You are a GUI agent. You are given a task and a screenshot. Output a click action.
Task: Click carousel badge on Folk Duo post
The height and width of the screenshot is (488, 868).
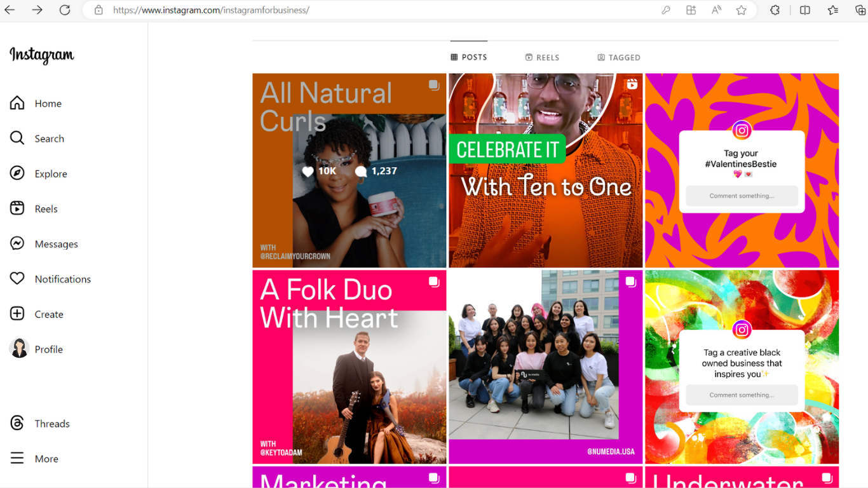coord(434,281)
